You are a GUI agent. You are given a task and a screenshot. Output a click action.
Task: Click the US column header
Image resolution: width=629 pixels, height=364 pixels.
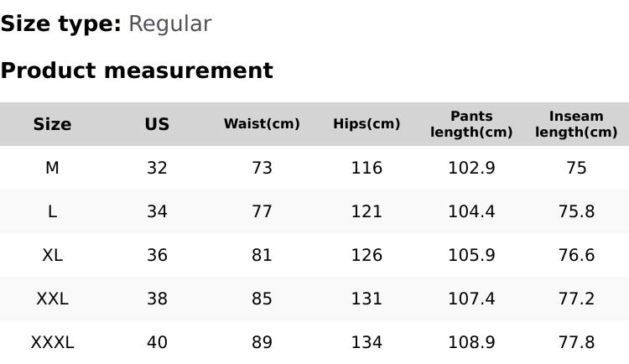[x=157, y=124]
